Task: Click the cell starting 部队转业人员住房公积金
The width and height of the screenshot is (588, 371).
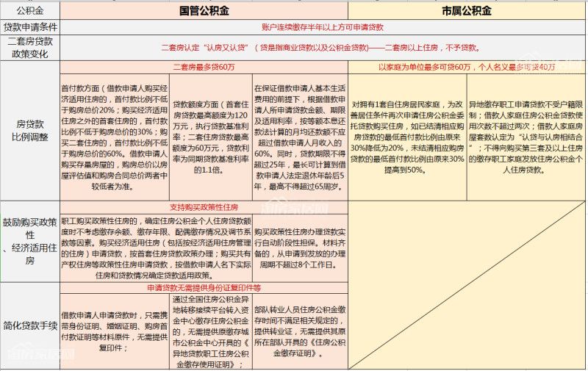Action: (x=300, y=331)
